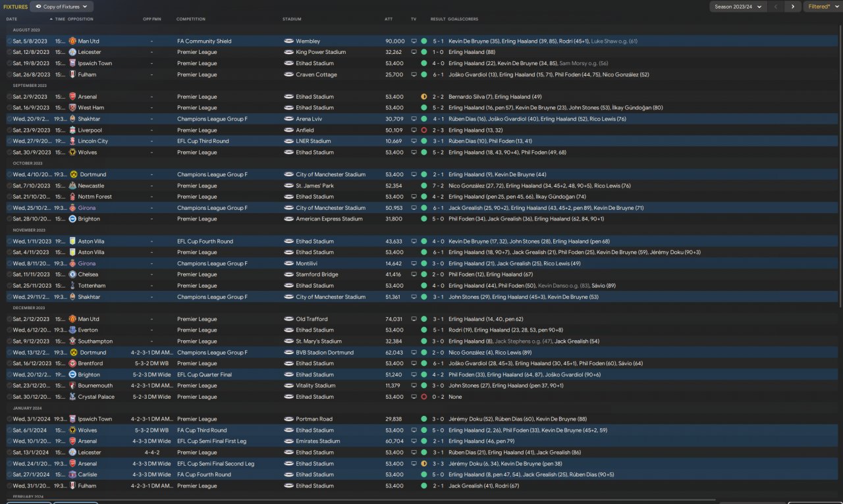843x504 pixels.
Task: Click the Chelsea club badge
Action: (72, 274)
